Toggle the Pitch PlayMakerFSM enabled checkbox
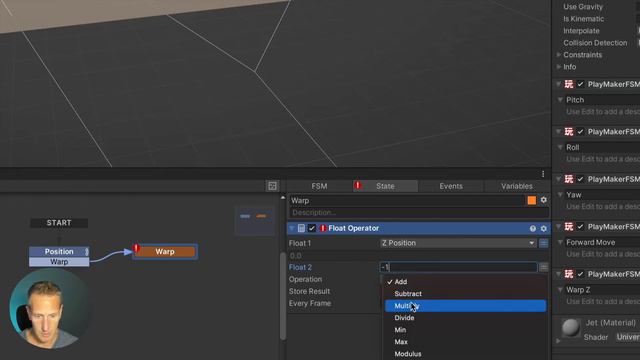This screenshot has height=360, width=640. (580, 84)
